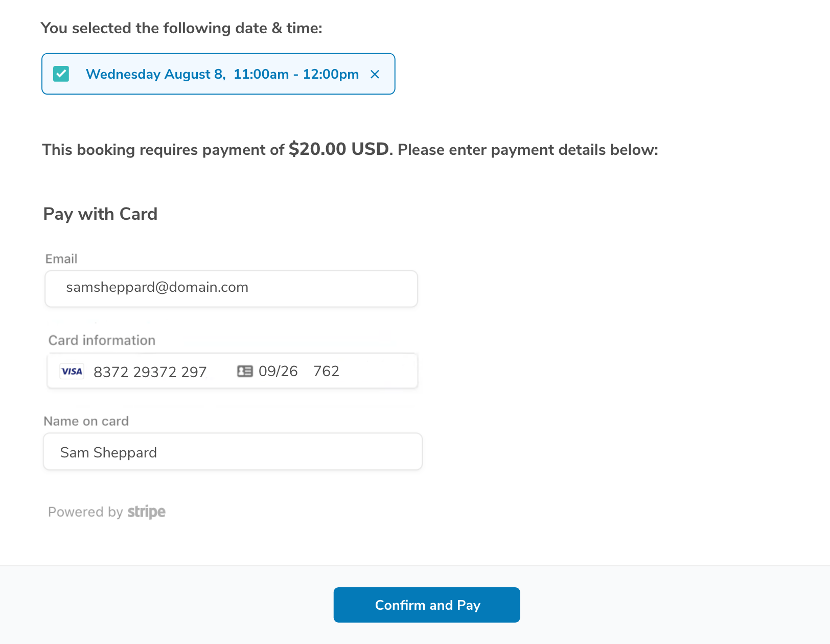Click the Pay with Card heading
The width and height of the screenshot is (830, 644).
point(100,214)
